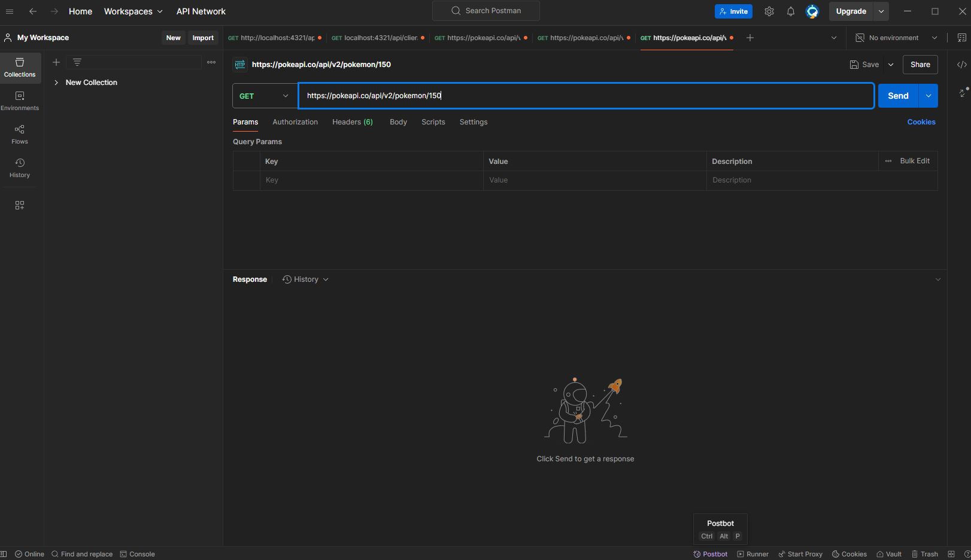Click the query param Key field

tap(371, 180)
